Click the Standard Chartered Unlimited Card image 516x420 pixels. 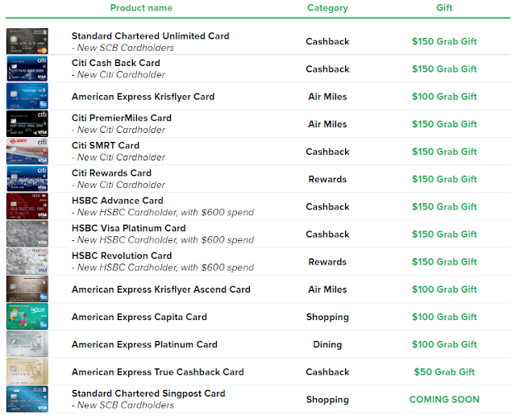(x=27, y=41)
